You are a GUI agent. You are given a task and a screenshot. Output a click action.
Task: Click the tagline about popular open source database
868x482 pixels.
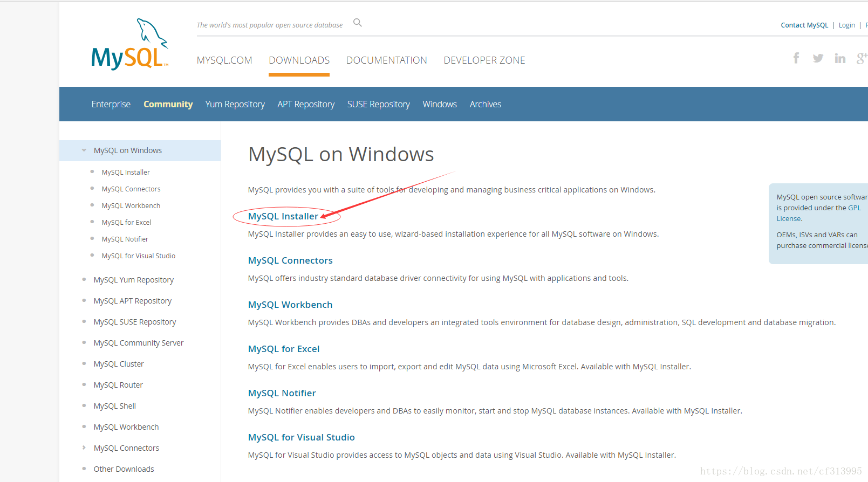[270, 25]
